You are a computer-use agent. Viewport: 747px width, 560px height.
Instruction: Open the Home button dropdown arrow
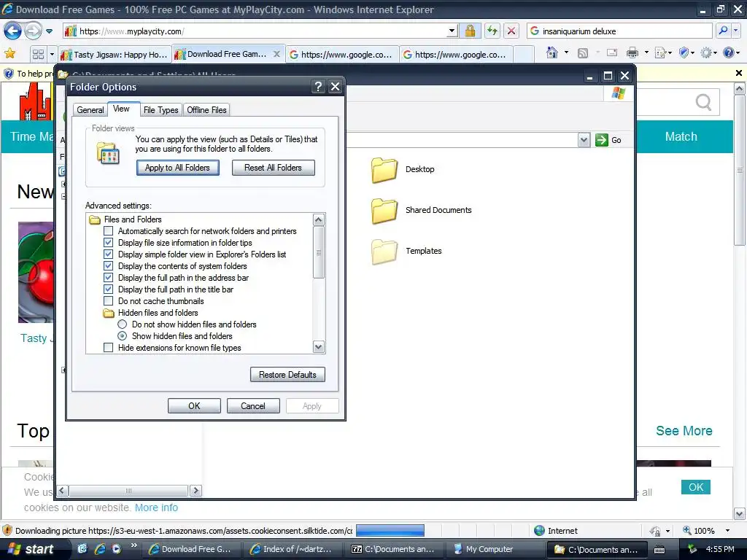pyautogui.click(x=566, y=52)
